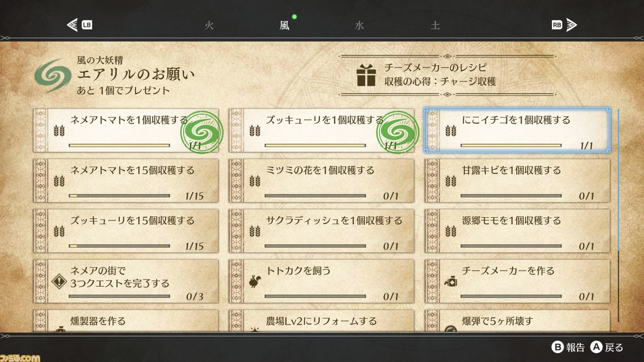Click the vertical scrollbar beside the request list
Image resolution: width=644 pixels, height=362 pixels.
point(618,216)
